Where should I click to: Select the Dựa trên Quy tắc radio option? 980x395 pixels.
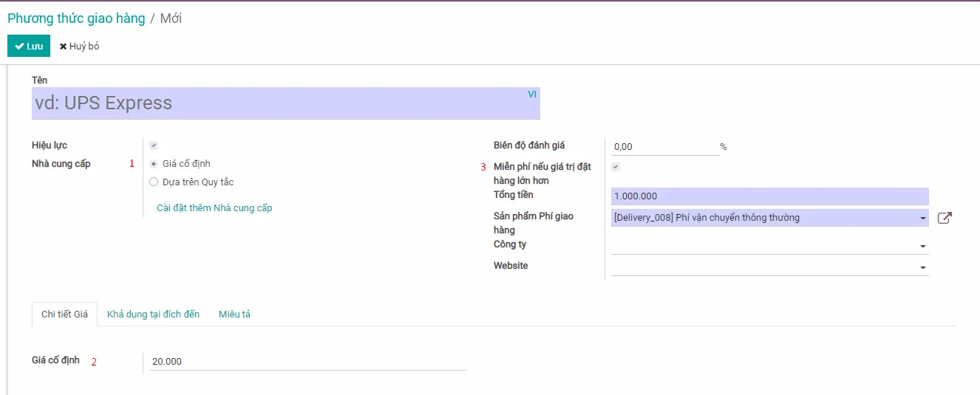154,182
